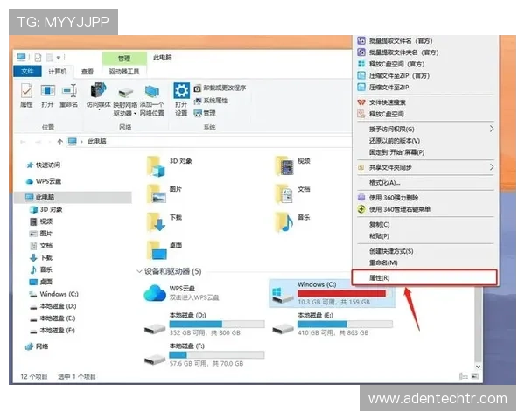This screenshot has height=420, width=525.
Task: Open 打开设置 gear icon in ribbon
Action: point(181,92)
